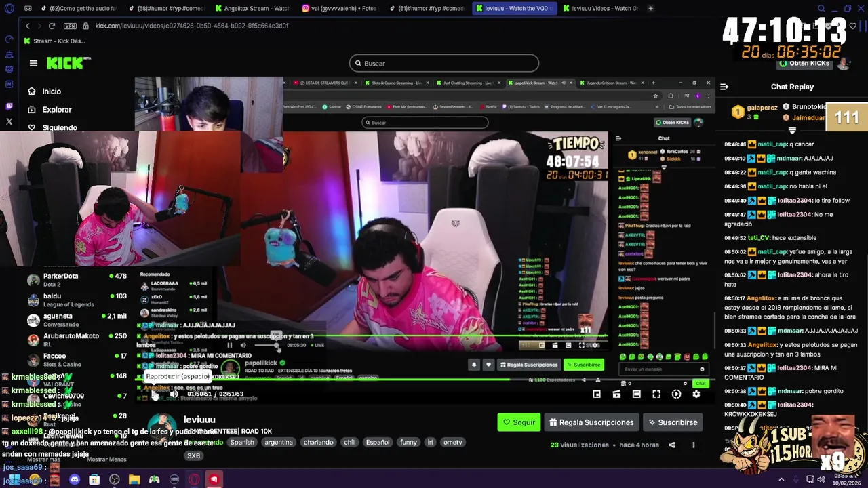Enter fullscreen on the VOD player
868x488 pixels.
[656, 394]
